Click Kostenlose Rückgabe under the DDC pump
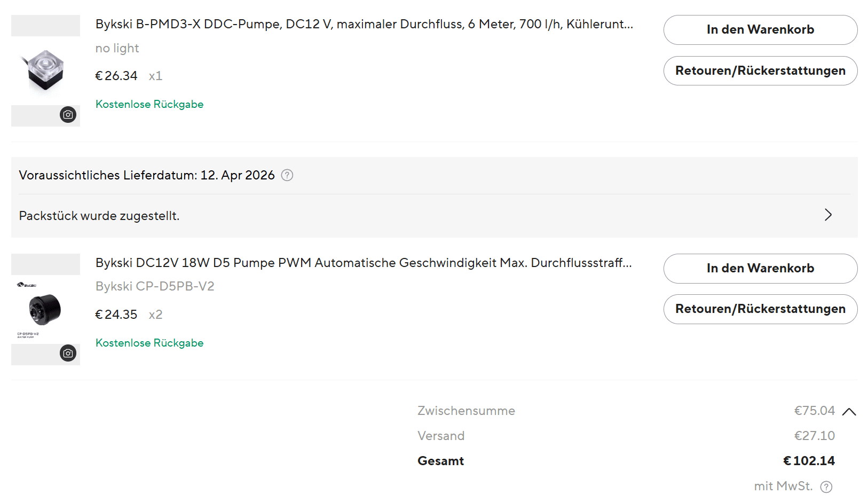Viewport: 868px width, 502px height. [149, 104]
